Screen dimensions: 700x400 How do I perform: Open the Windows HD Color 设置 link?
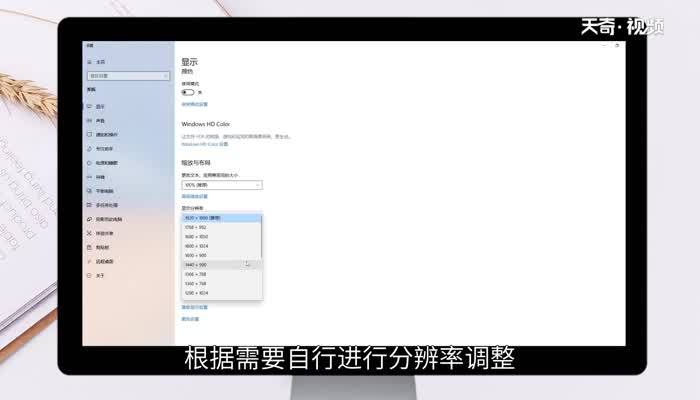pos(205,144)
